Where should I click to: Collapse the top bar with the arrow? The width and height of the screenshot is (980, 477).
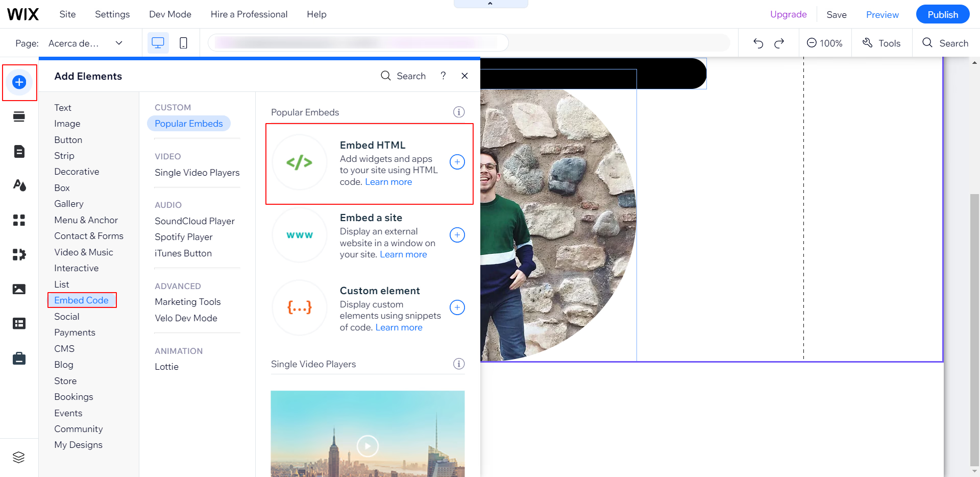[491, 4]
